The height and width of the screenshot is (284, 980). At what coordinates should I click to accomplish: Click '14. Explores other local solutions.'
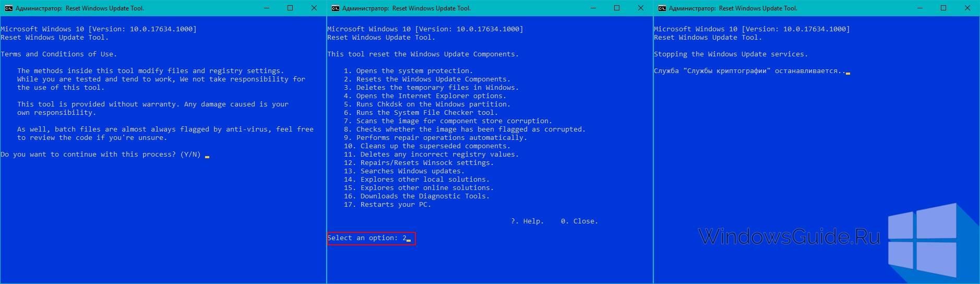(x=416, y=180)
